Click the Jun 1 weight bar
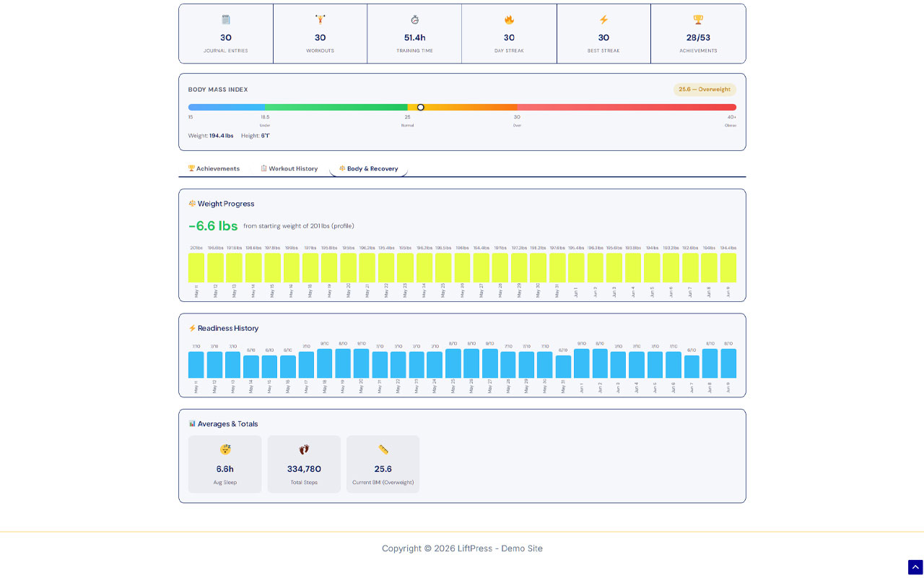Viewport: 924px width, 578px height. click(576, 268)
